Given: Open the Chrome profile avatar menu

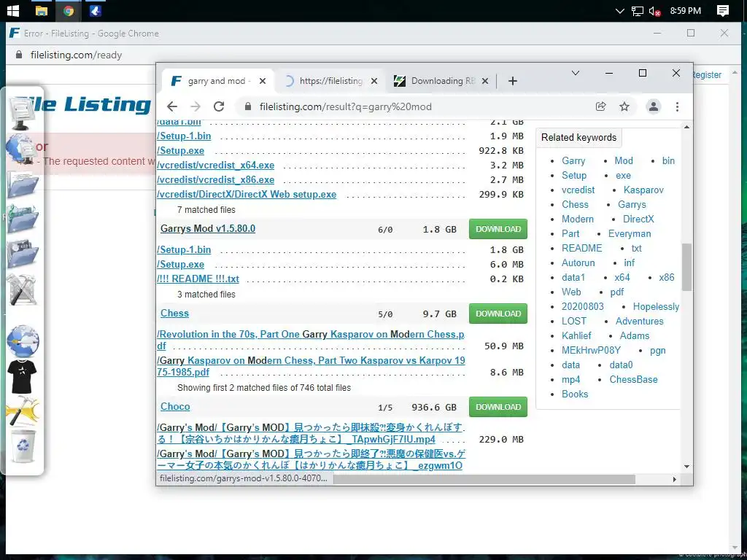Looking at the screenshot, I should pos(654,106).
